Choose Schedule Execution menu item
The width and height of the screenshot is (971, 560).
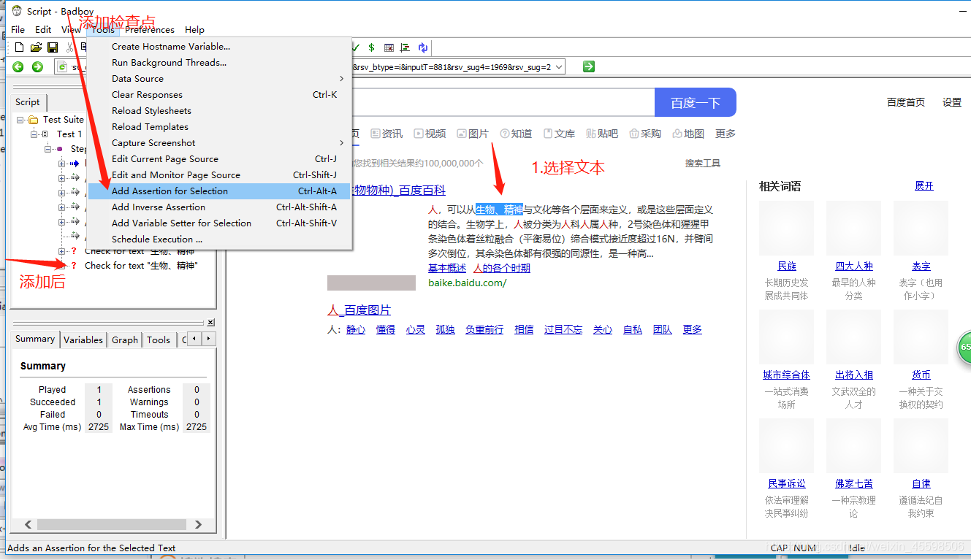click(221, 239)
